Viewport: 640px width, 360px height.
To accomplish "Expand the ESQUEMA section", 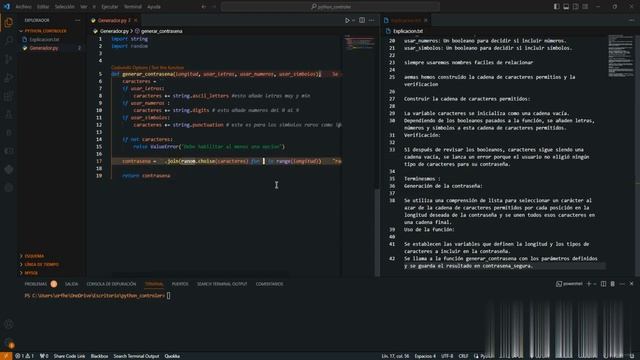I will point(34,256).
